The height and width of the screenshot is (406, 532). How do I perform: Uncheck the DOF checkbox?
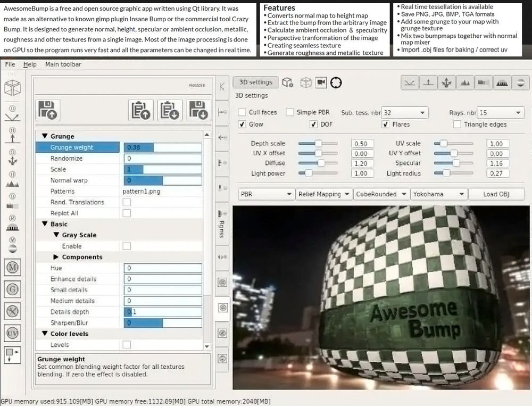(x=313, y=124)
